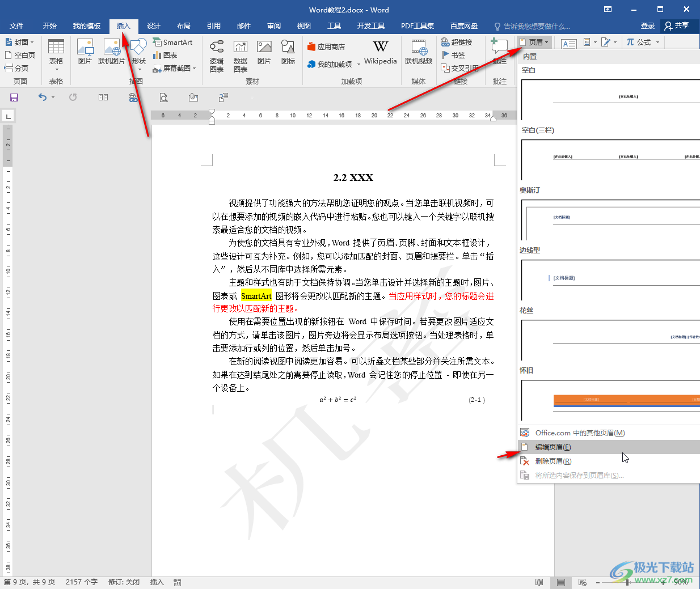The height and width of the screenshot is (589, 700).
Task: Click the macro recording icon in status bar
Action: click(x=178, y=582)
